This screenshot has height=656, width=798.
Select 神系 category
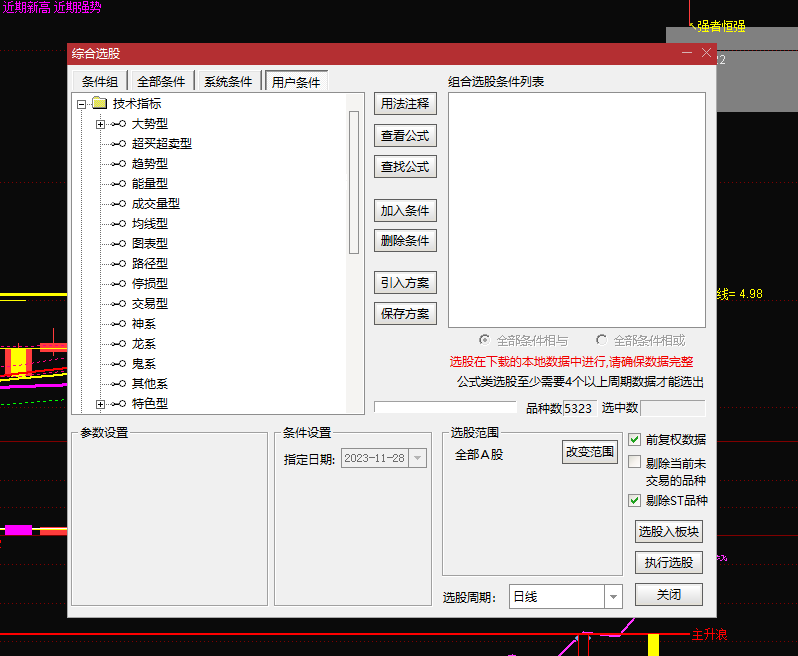click(x=144, y=324)
